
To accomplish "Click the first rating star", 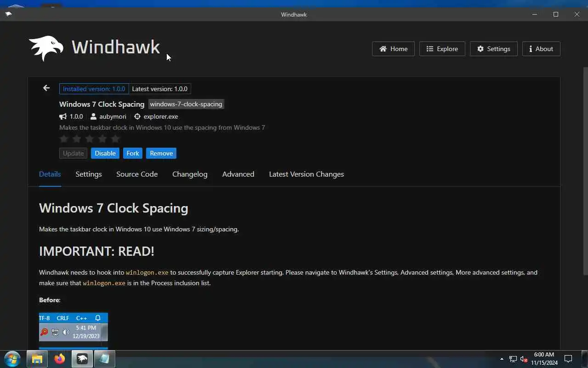I will coord(64,138).
